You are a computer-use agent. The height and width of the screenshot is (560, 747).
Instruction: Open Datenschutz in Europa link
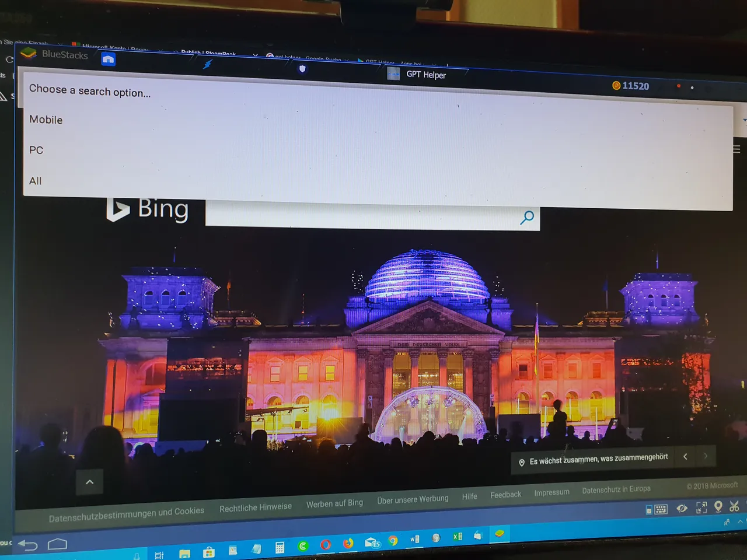coord(616,489)
